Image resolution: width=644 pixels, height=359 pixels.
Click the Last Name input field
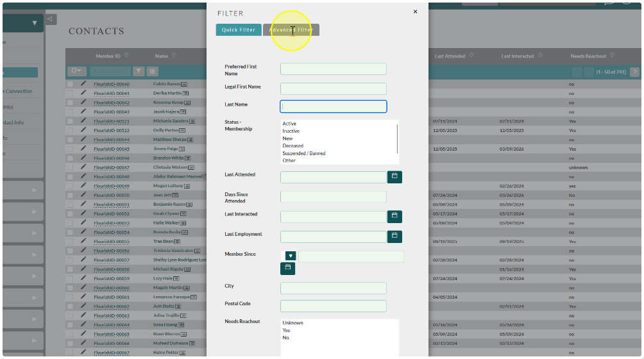coord(333,106)
